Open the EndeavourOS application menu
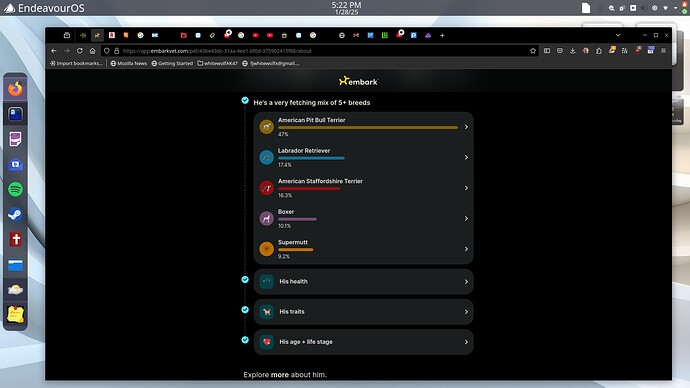690x388 pixels. (44, 8)
